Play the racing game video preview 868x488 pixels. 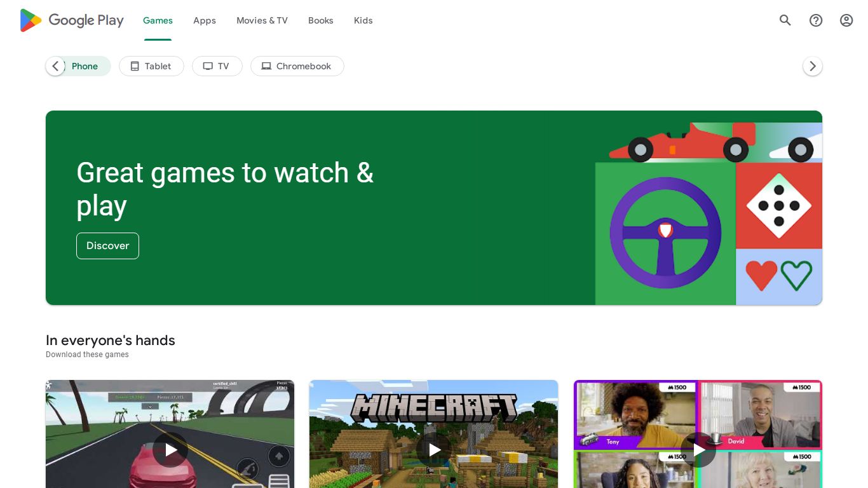point(170,450)
